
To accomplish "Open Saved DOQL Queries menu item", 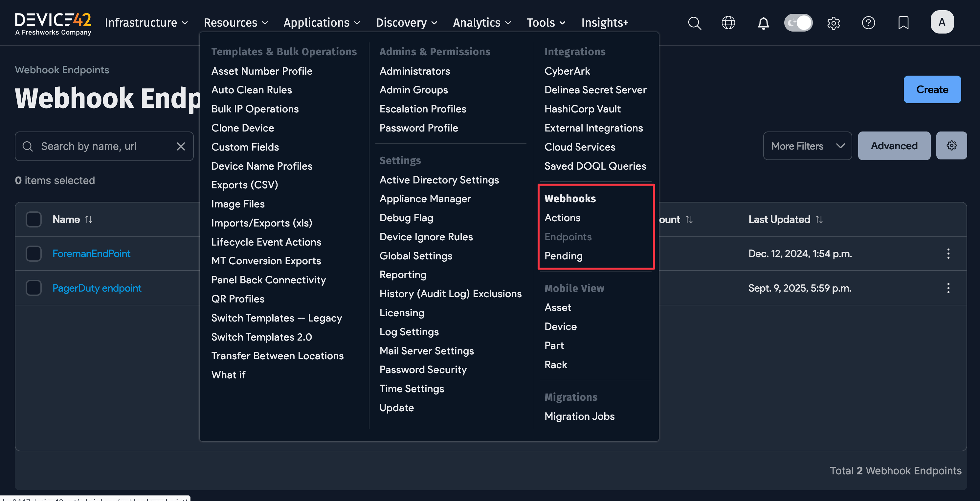I will click(595, 166).
